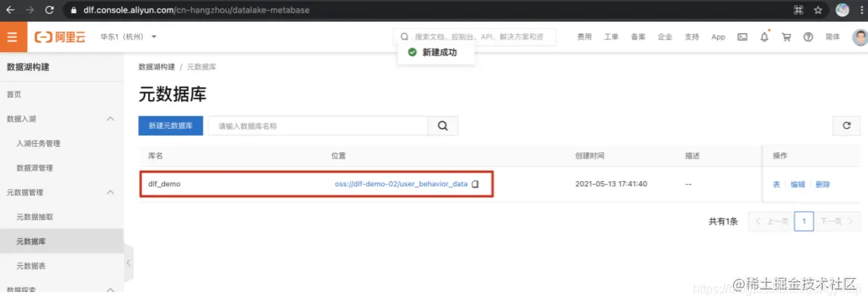Click the 下一页 pagination button
This screenshot has height=303, width=868.
tap(836, 221)
